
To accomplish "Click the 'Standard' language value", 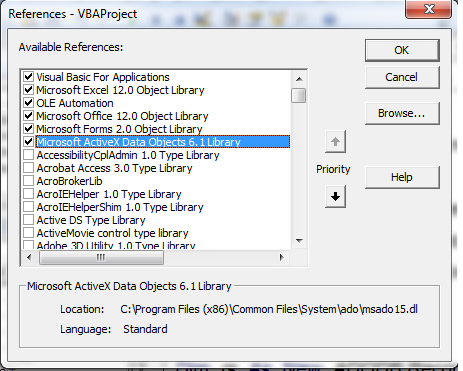I will pyautogui.click(x=145, y=329).
